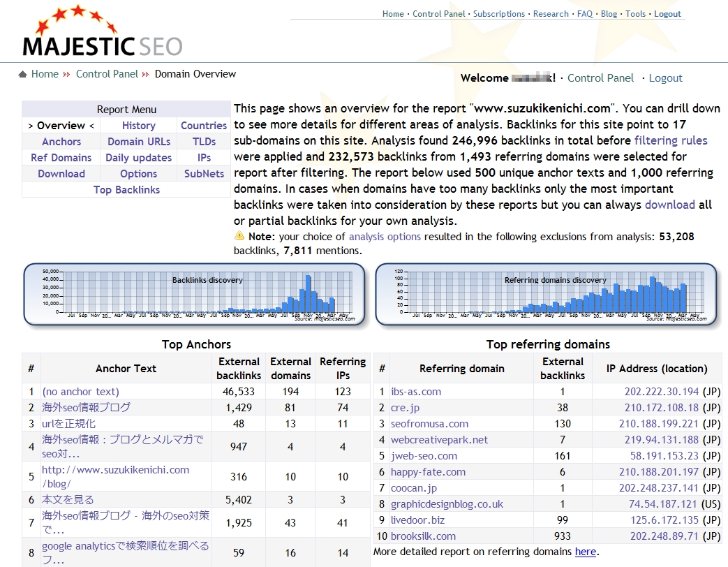Click the 933 backlinks value for brooksilk.com
Image resolution: width=728 pixels, height=567 pixels.
(563, 536)
